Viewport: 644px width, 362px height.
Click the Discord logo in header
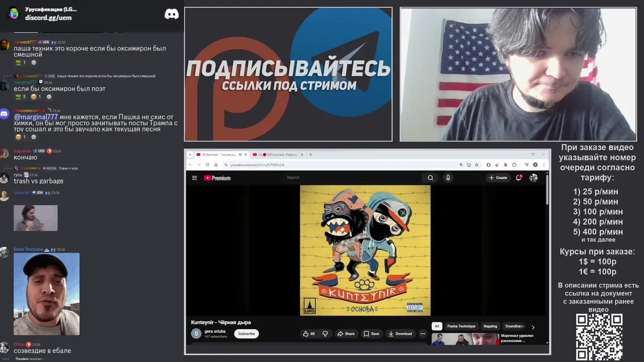coord(172,14)
